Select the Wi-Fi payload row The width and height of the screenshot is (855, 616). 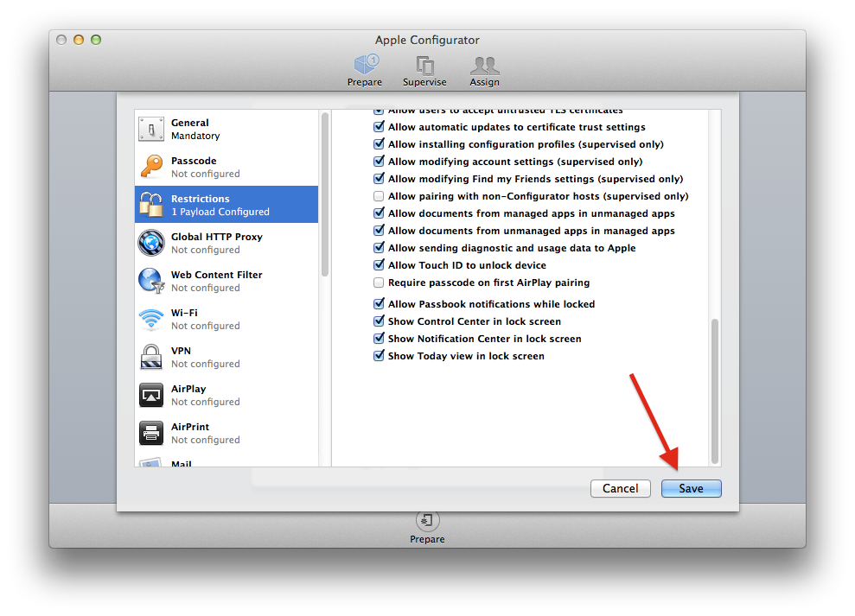[x=227, y=319]
